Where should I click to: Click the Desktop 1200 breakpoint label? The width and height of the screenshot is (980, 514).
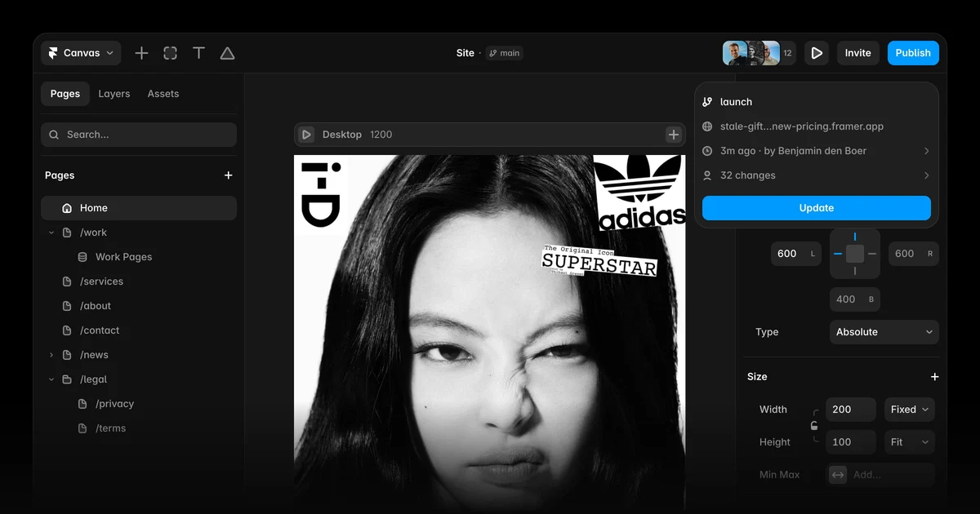click(x=357, y=135)
